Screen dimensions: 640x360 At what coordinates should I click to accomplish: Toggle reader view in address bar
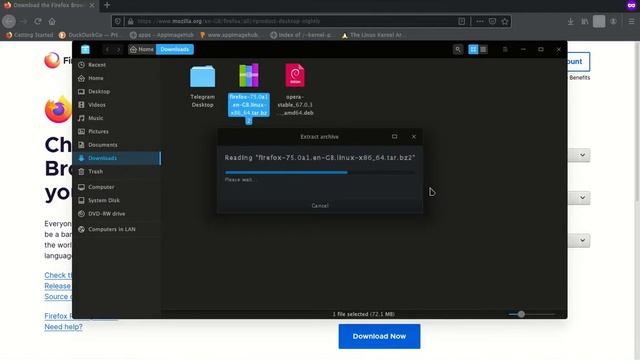tap(462, 21)
